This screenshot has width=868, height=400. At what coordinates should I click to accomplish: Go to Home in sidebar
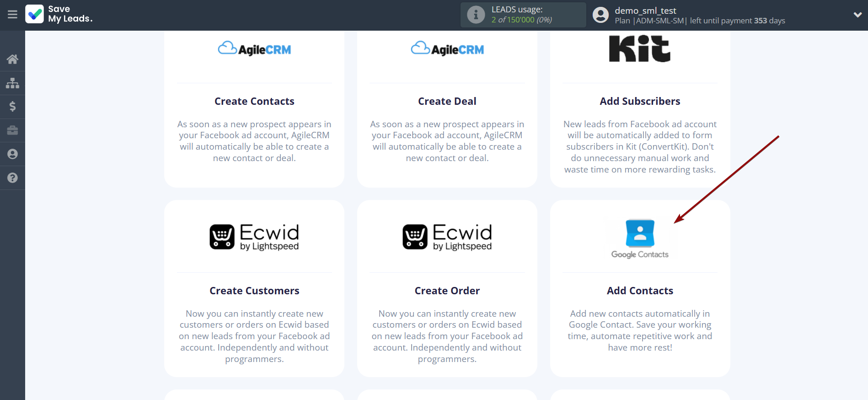[12, 59]
